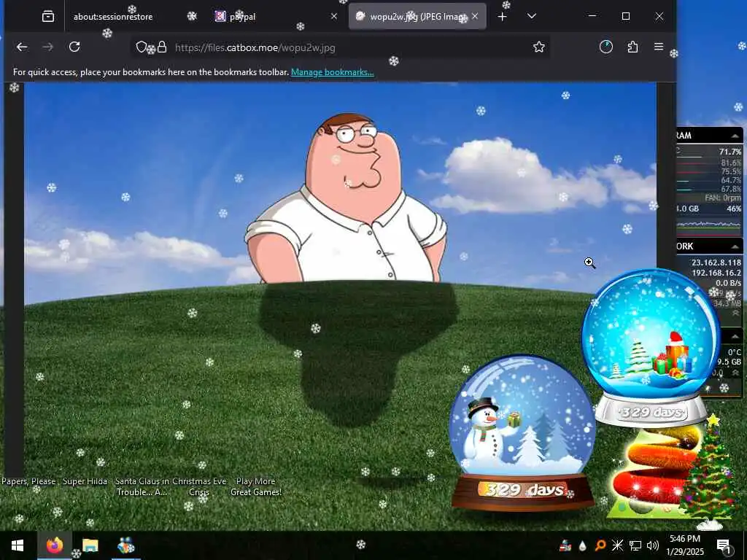The image size is (747, 560).
Task: Close the wopu2w.jpg tab
Action: tap(475, 17)
